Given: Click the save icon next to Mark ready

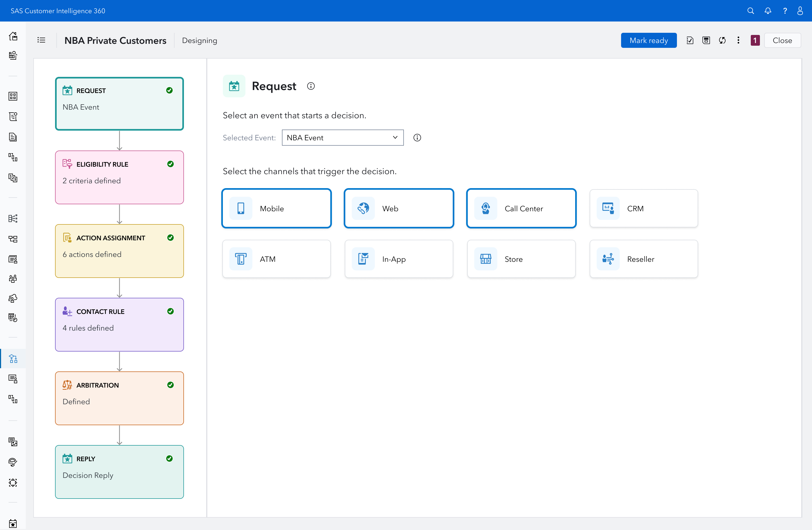Looking at the screenshot, I should (x=706, y=40).
